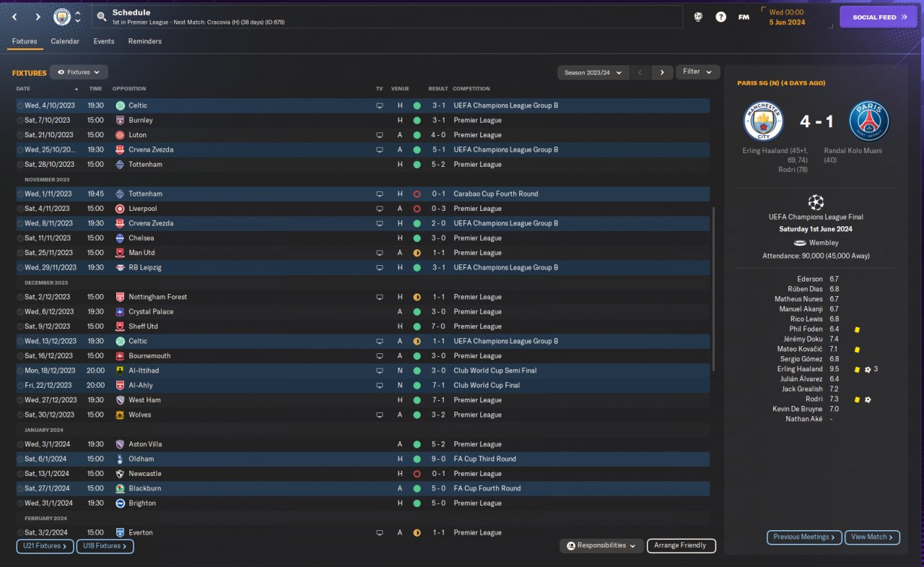Click the Champions League logo in match panel
The image size is (924, 567).
point(816,202)
